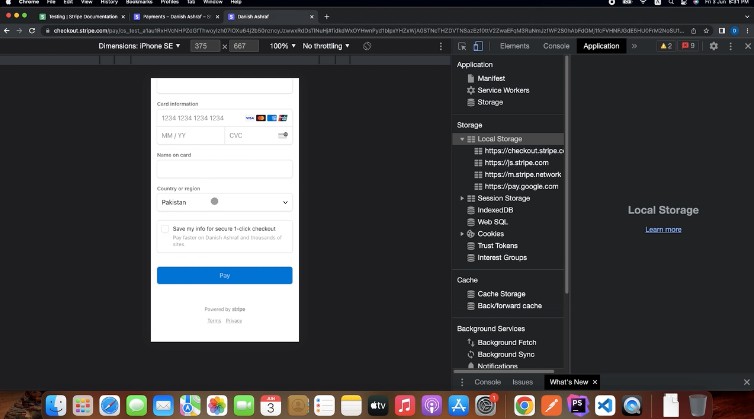Viewport: 754px width, 419px height.
Task: Rotate the device viewport orientation
Action: [x=367, y=46]
